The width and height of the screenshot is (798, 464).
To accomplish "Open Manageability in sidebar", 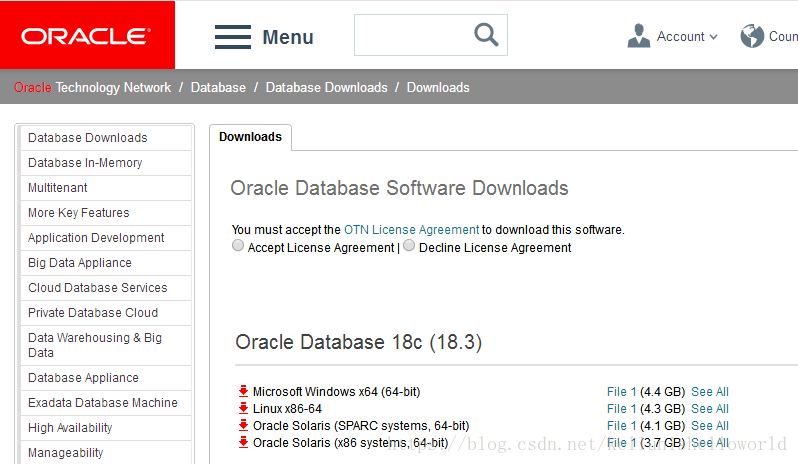I will click(105, 452).
